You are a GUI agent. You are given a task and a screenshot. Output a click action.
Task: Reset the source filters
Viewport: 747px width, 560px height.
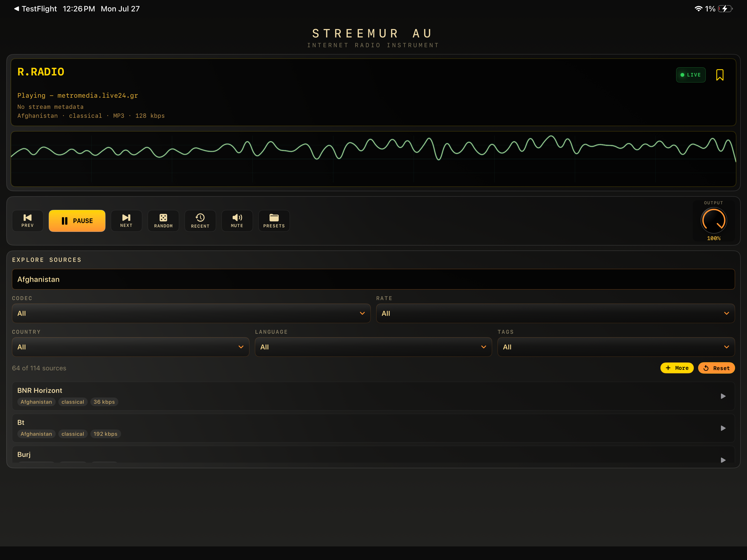click(716, 368)
